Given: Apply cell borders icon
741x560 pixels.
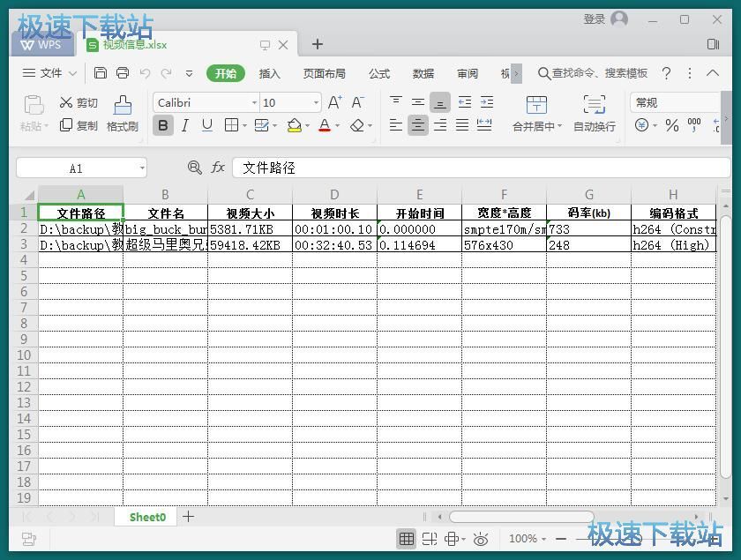Looking at the screenshot, I should pos(231,125).
